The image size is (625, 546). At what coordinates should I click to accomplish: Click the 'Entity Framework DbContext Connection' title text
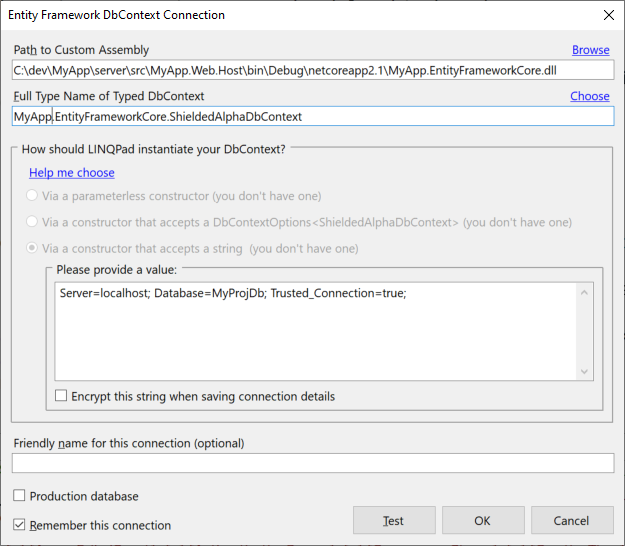(x=116, y=15)
